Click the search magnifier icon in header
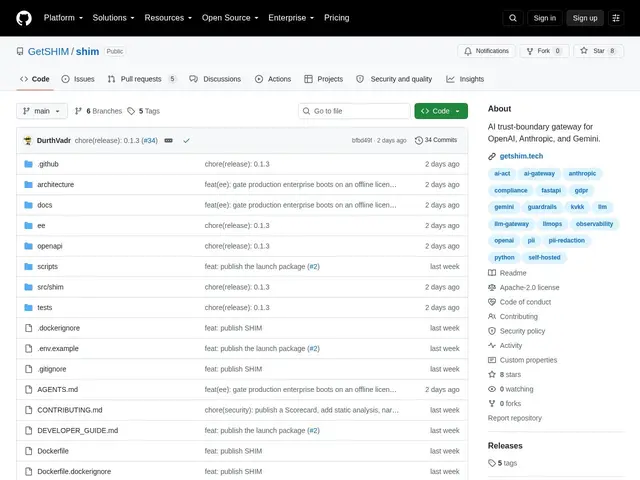 point(513,18)
